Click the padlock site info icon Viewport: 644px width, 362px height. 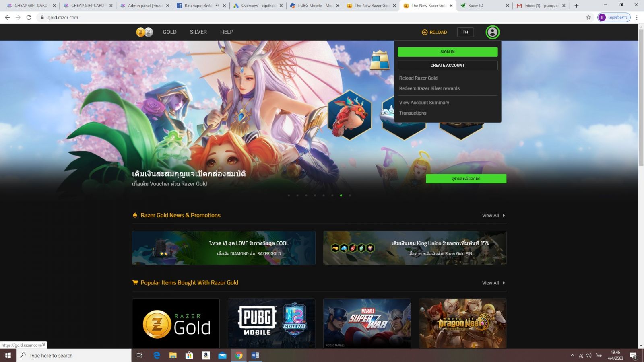[x=42, y=17]
